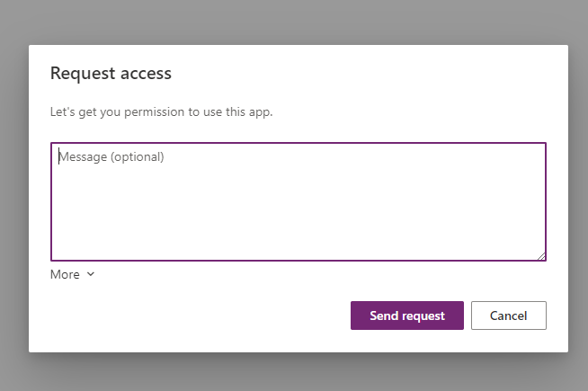Focus the optional message field
This screenshot has width=588, height=391.
coord(298,201)
